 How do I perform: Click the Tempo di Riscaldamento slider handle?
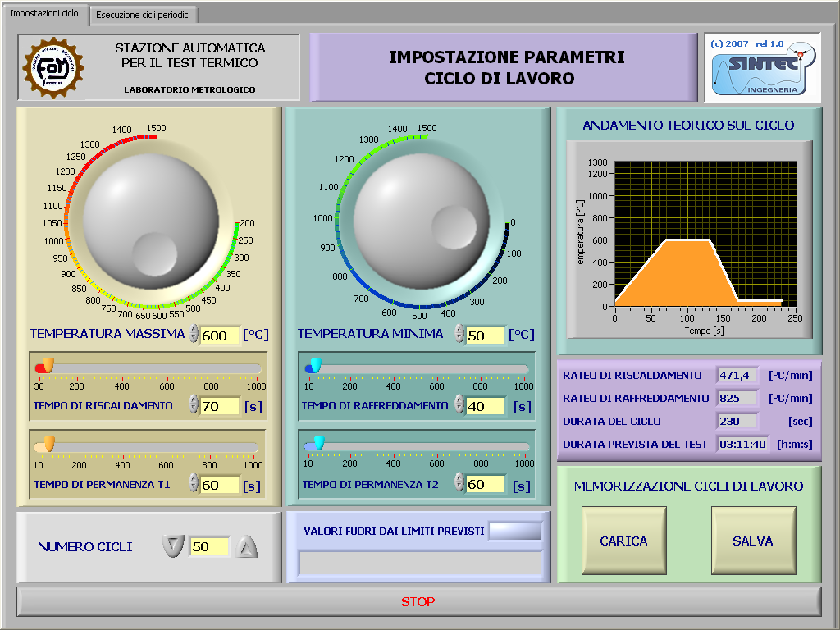48,365
